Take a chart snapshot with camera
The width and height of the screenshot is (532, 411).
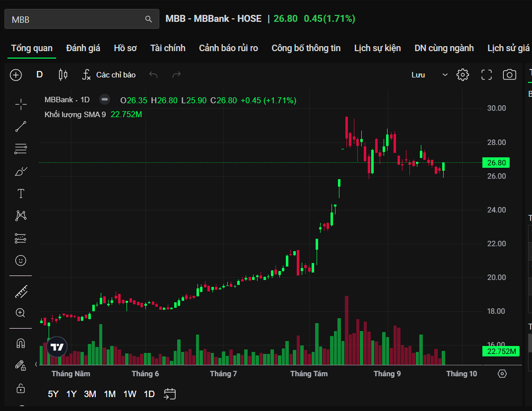tap(509, 74)
